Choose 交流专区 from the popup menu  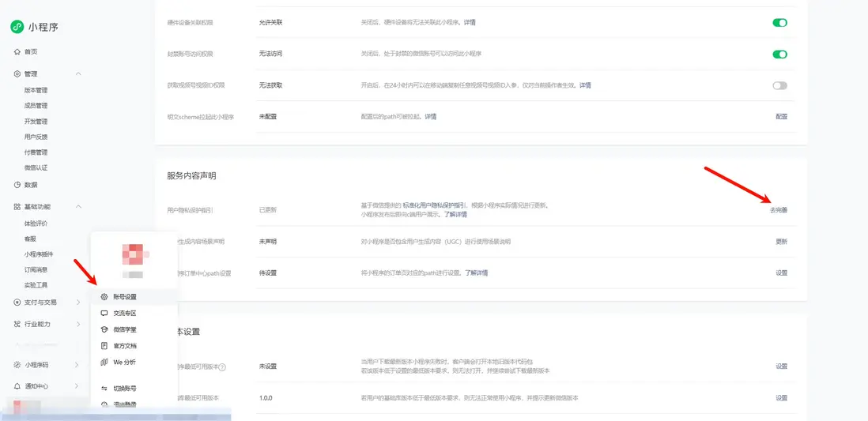[x=135, y=313]
